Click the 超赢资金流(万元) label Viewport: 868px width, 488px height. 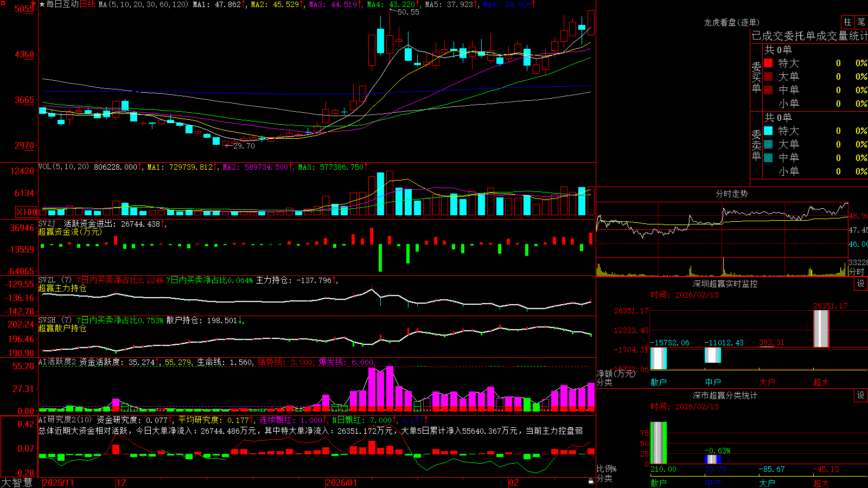coord(70,232)
